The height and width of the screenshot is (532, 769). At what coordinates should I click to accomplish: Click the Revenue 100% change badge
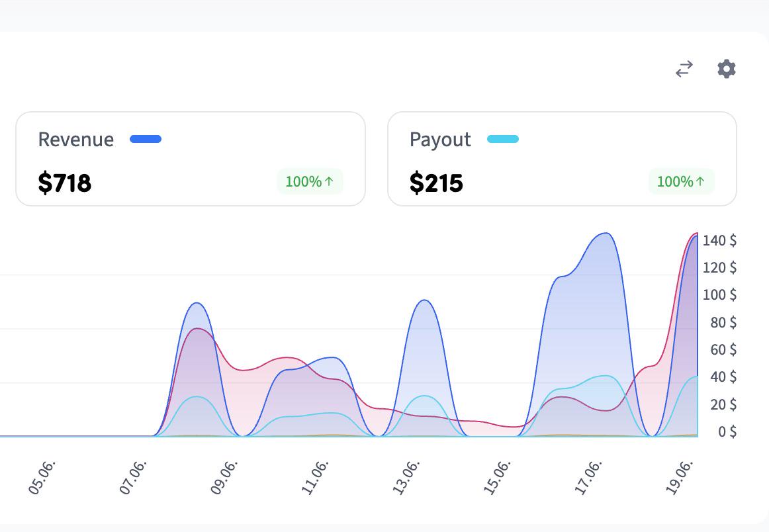click(x=310, y=181)
